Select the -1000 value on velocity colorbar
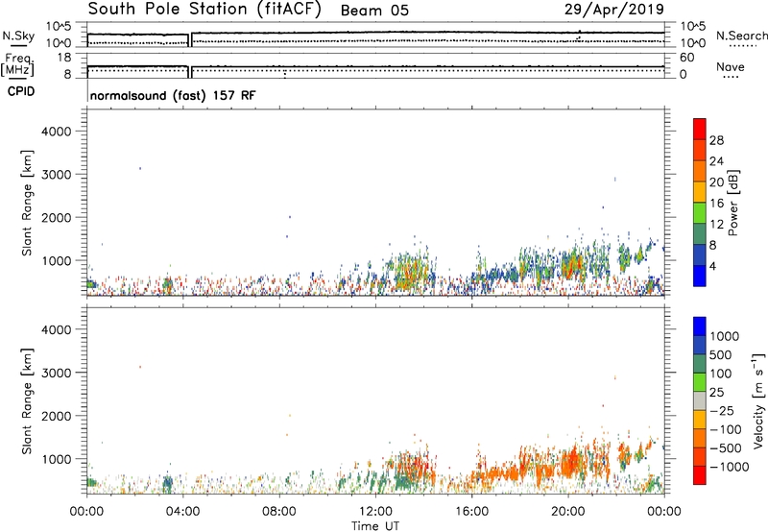Image resolution: width=768 pixels, height=532 pixels. pyautogui.click(x=730, y=467)
